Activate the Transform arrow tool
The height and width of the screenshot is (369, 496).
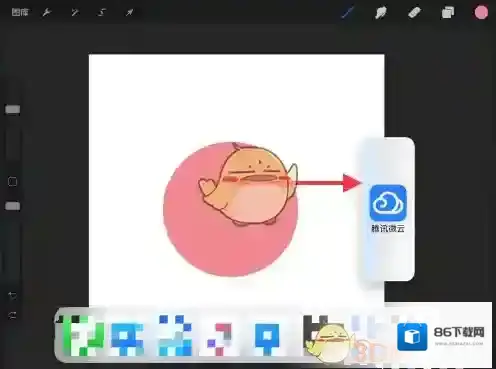129,13
